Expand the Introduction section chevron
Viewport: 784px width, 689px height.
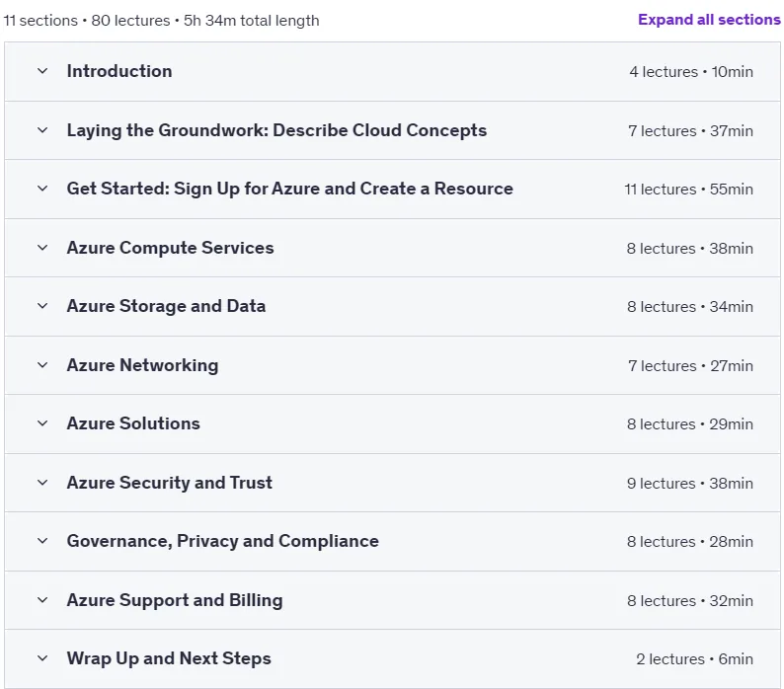point(42,71)
